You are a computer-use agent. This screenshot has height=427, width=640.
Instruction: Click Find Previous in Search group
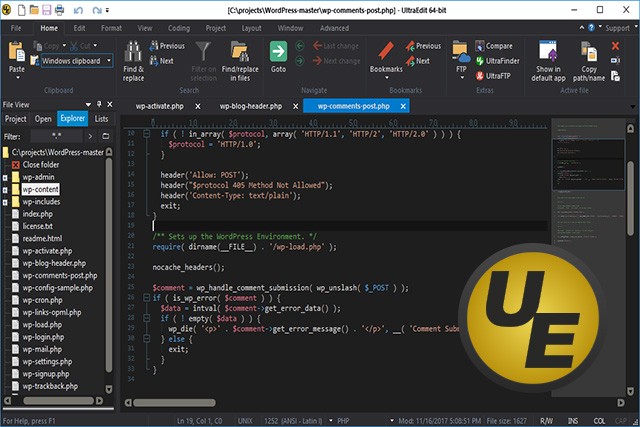click(x=167, y=46)
